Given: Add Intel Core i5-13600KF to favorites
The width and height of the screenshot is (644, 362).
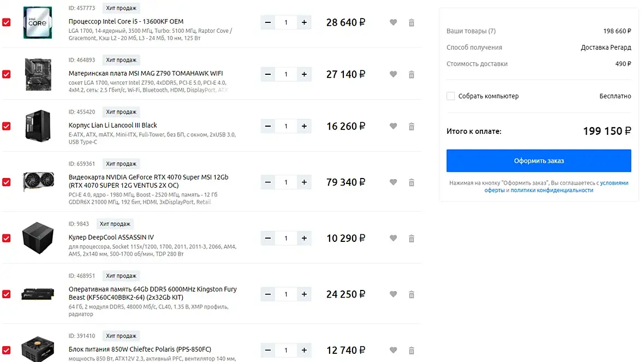Looking at the screenshot, I should (x=393, y=22).
